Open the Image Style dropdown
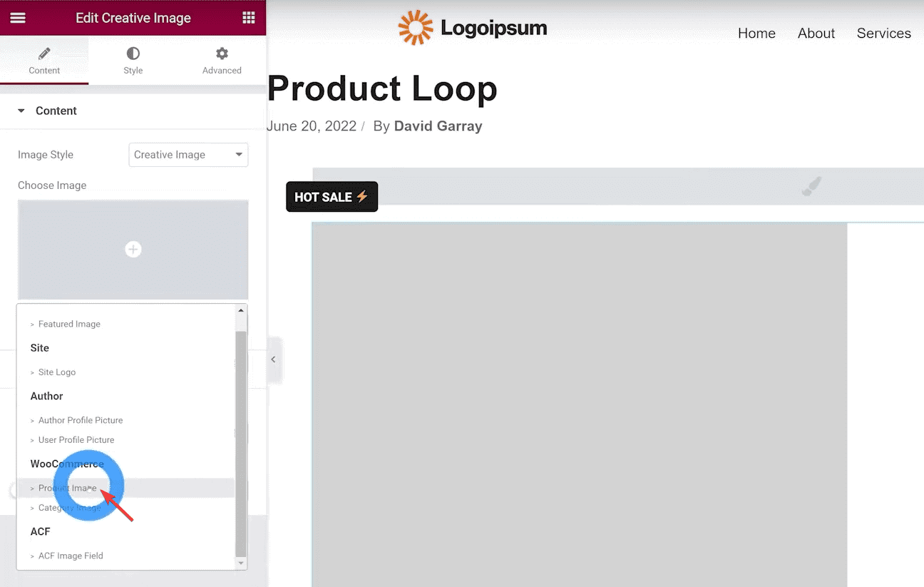Viewport: 924px width, 587px height. (x=188, y=155)
